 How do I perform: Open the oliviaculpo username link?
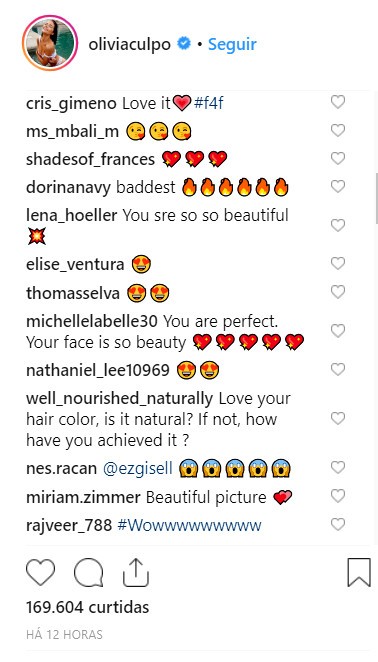click(x=130, y=45)
